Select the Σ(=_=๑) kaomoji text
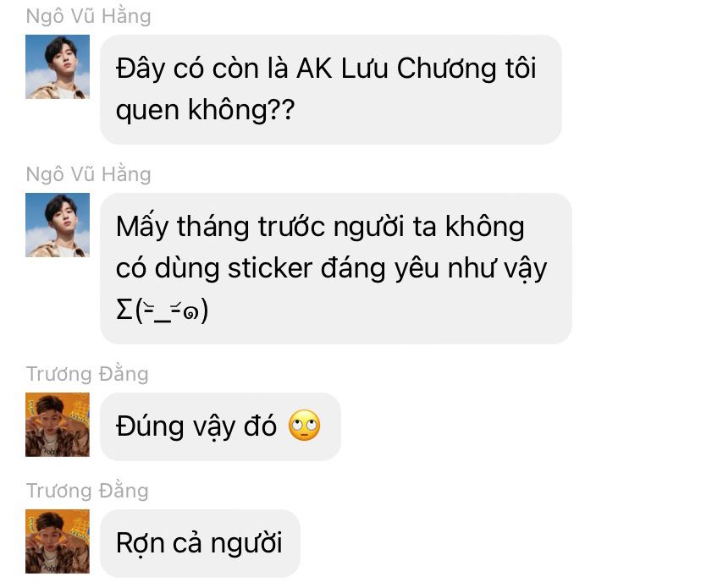 (x=162, y=310)
